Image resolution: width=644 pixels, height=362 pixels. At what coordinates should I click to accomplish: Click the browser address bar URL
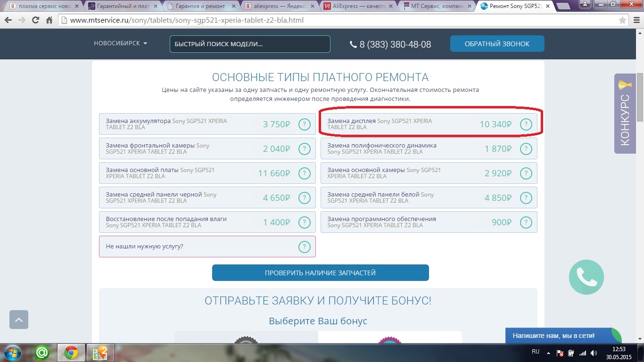pos(187,20)
